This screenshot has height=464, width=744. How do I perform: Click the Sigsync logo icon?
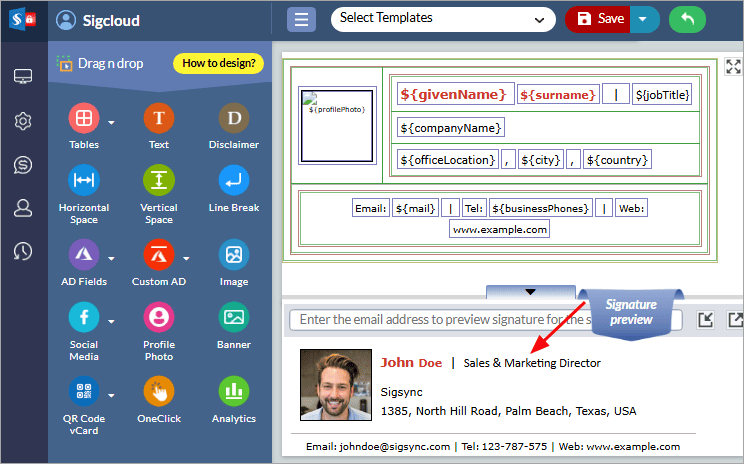point(22,20)
